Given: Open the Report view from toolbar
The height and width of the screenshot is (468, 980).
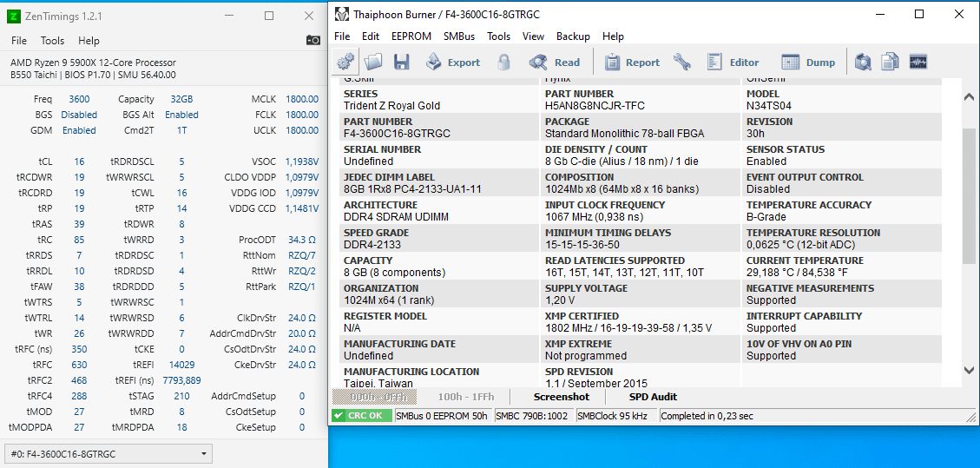Looking at the screenshot, I should pyautogui.click(x=632, y=62).
